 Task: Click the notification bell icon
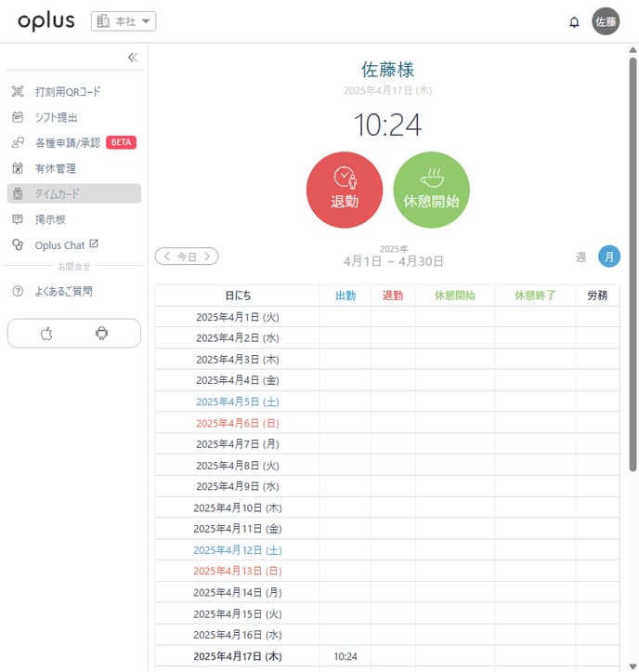[574, 22]
